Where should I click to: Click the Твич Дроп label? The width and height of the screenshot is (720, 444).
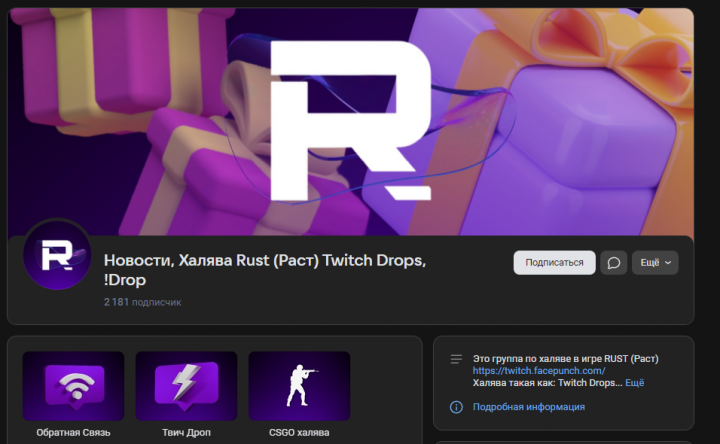(x=186, y=433)
